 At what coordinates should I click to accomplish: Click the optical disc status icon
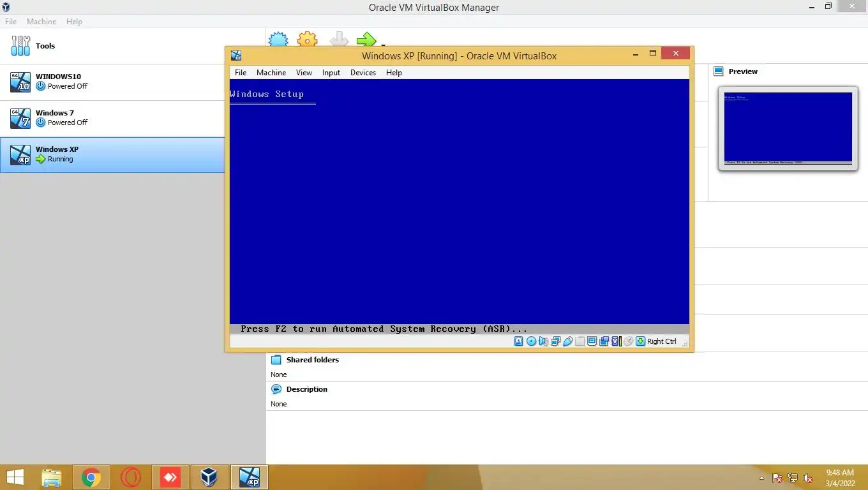click(531, 341)
